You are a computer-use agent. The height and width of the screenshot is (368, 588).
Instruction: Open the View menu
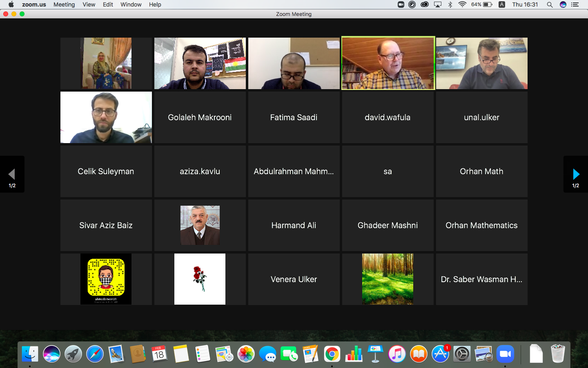[89, 4]
